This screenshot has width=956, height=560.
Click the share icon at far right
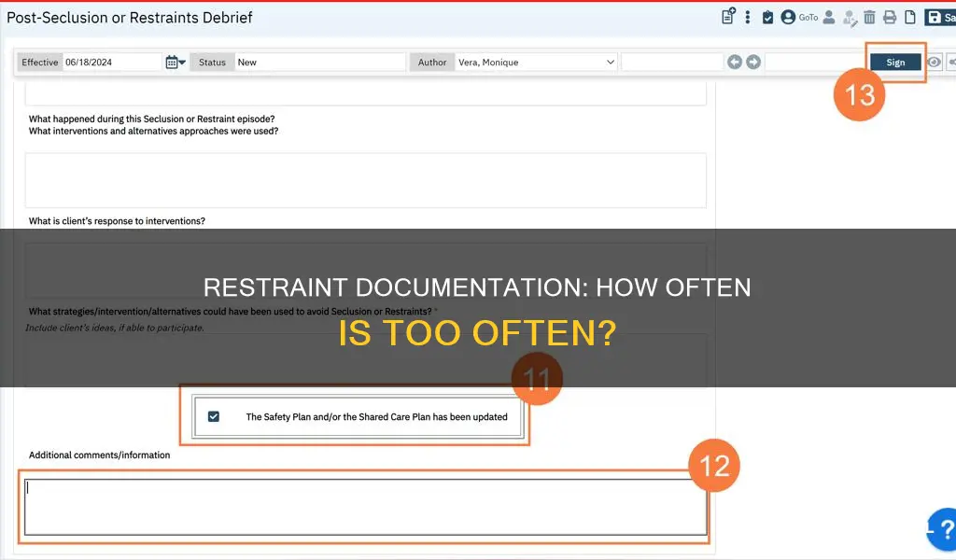point(951,63)
